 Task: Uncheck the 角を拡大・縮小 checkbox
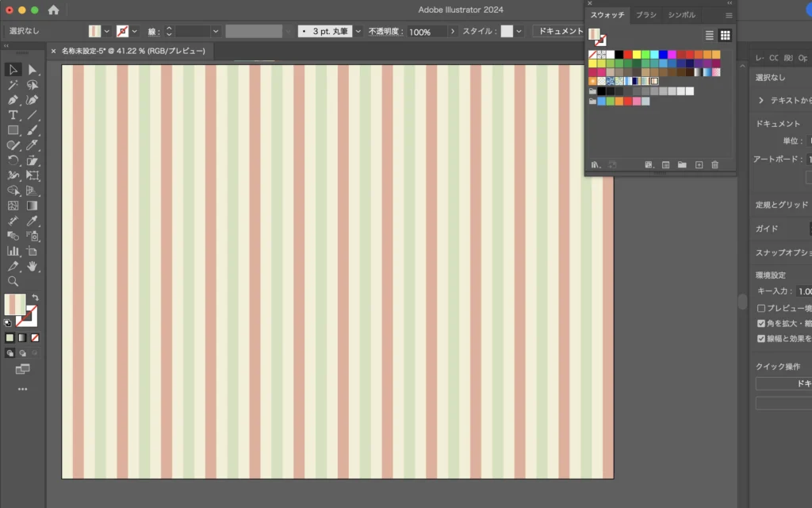[761, 324]
